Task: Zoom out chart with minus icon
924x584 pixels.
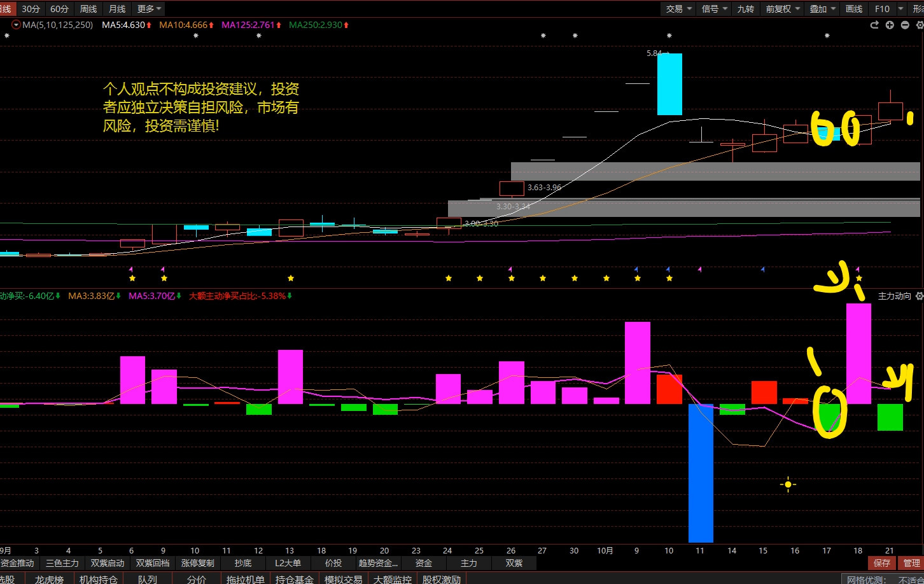Action: coord(905,25)
